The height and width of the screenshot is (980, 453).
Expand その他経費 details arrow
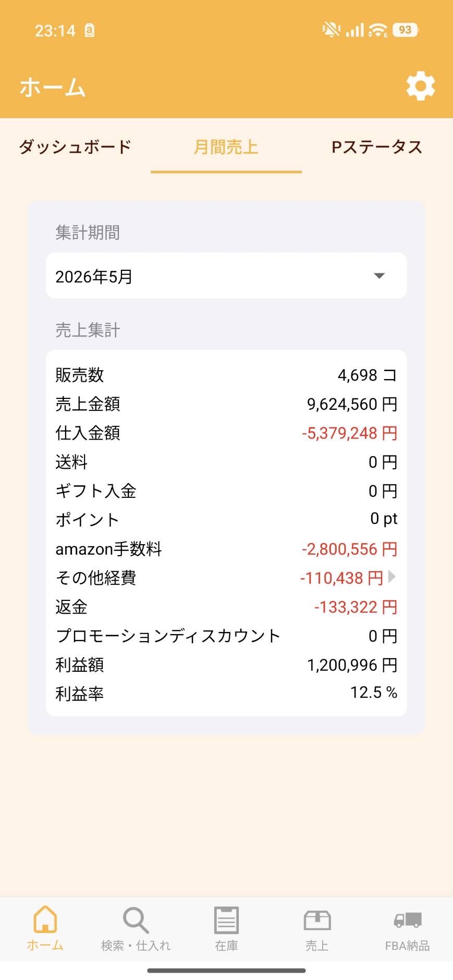(392, 576)
